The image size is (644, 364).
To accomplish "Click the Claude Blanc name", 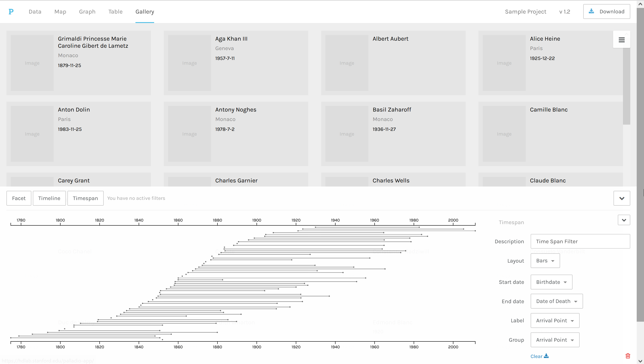I will point(548,180).
